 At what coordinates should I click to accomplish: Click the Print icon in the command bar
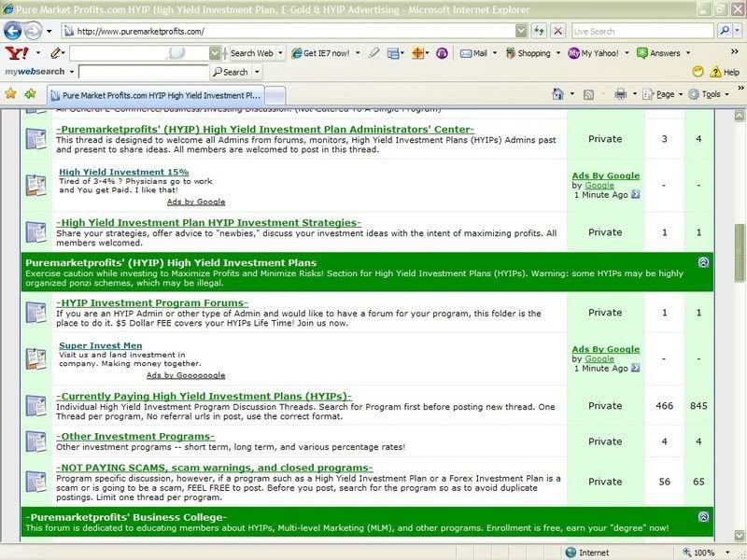[x=620, y=94]
